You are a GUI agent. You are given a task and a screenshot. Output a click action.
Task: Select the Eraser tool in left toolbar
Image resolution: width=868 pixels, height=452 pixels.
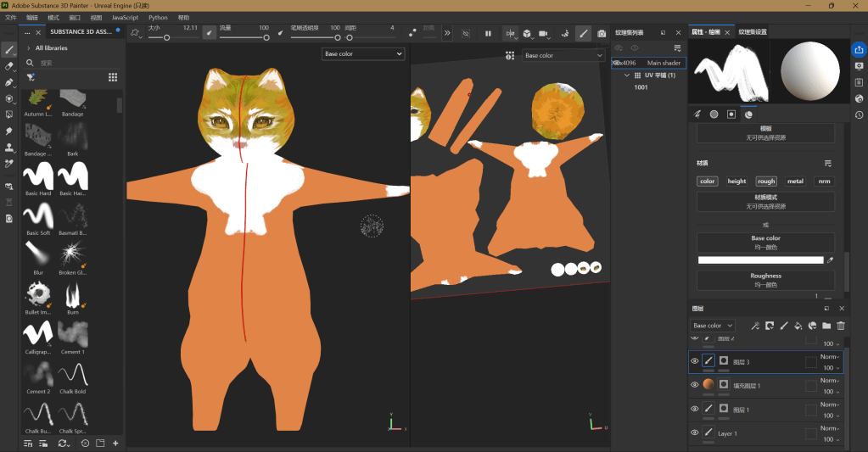9,66
